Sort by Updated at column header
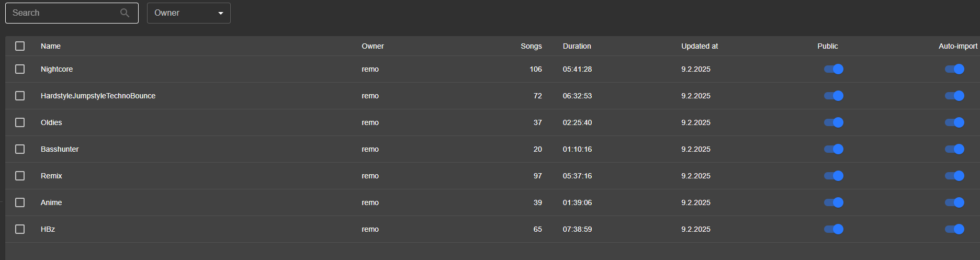Image resolution: width=980 pixels, height=260 pixels. (700, 46)
